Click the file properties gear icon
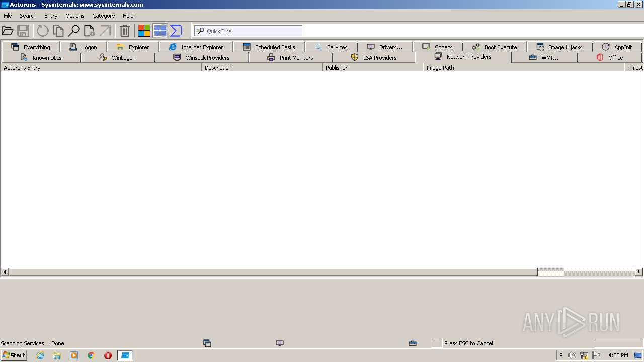 coord(90,31)
